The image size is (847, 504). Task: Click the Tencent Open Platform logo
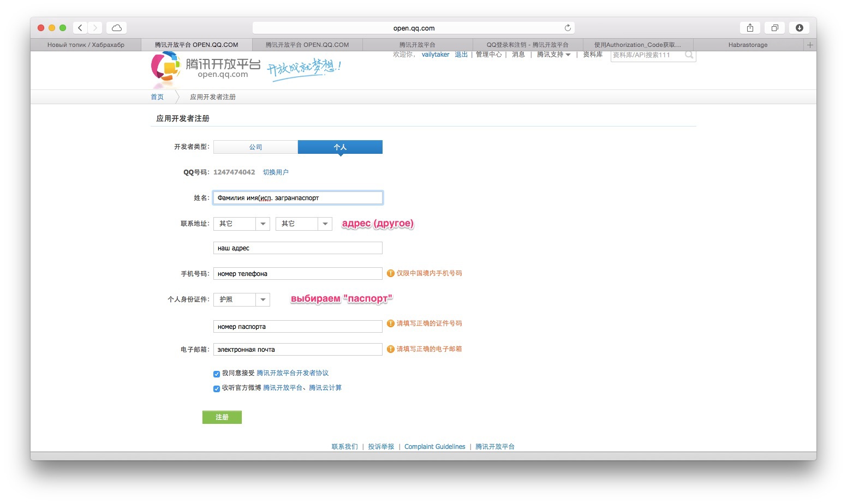tap(206, 69)
